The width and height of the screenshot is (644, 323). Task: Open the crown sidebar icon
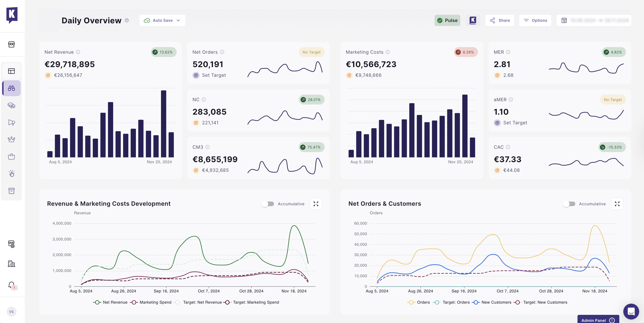(x=11, y=139)
